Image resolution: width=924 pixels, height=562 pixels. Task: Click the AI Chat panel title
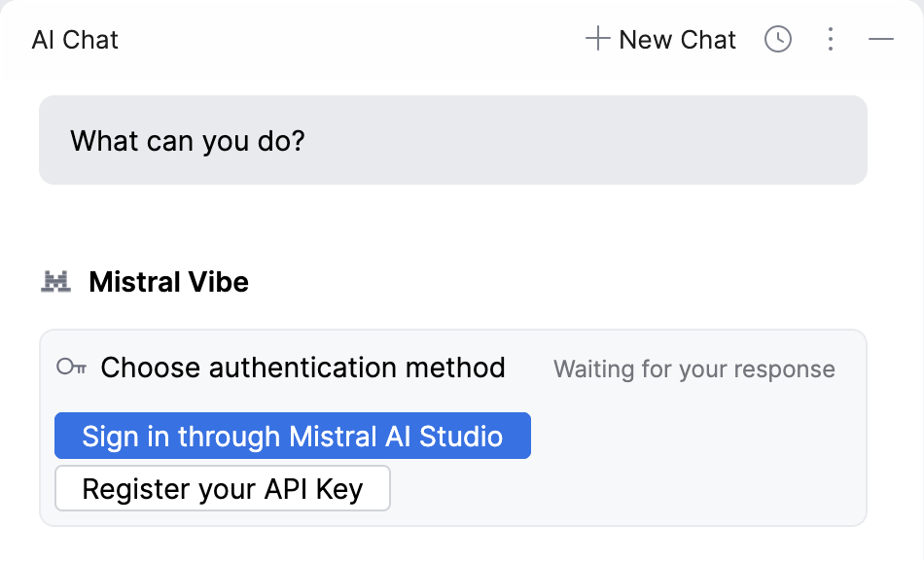pos(75,40)
